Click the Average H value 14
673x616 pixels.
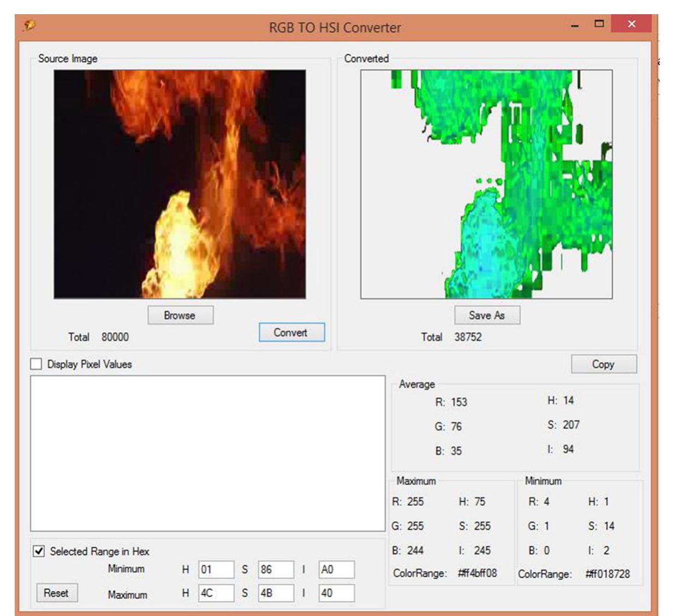pyautogui.click(x=568, y=400)
